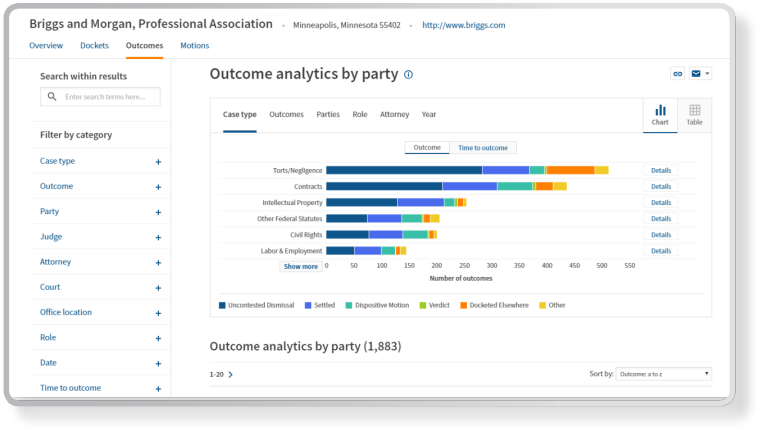The height and width of the screenshot is (432, 768).
Task: Click the info icon beside Outcome analytics heading
Action: coord(408,75)
